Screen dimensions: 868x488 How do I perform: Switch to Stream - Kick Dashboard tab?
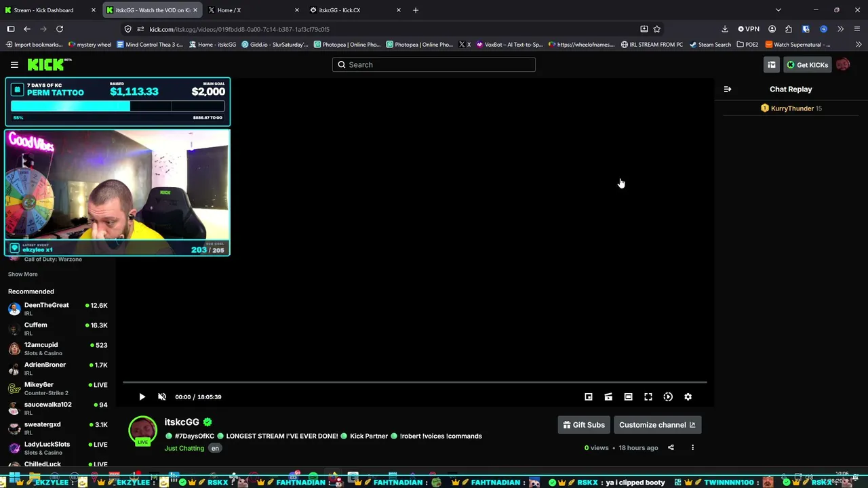(x=51, y=10)
